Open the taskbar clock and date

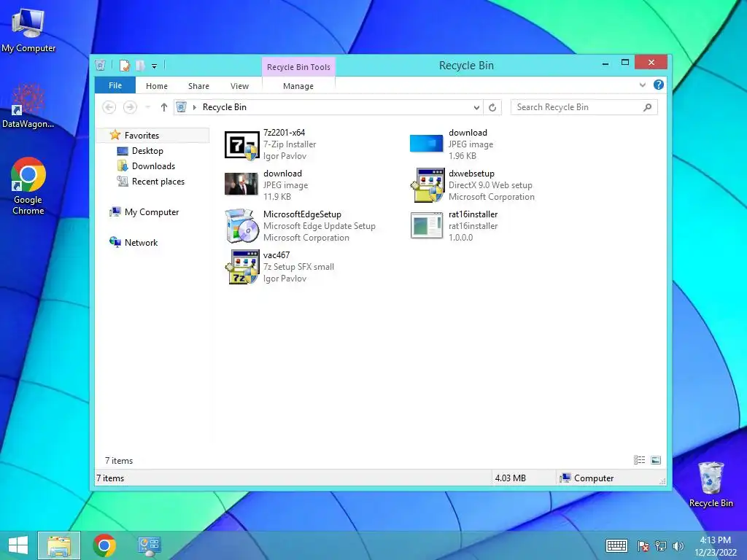coord(715,546)
